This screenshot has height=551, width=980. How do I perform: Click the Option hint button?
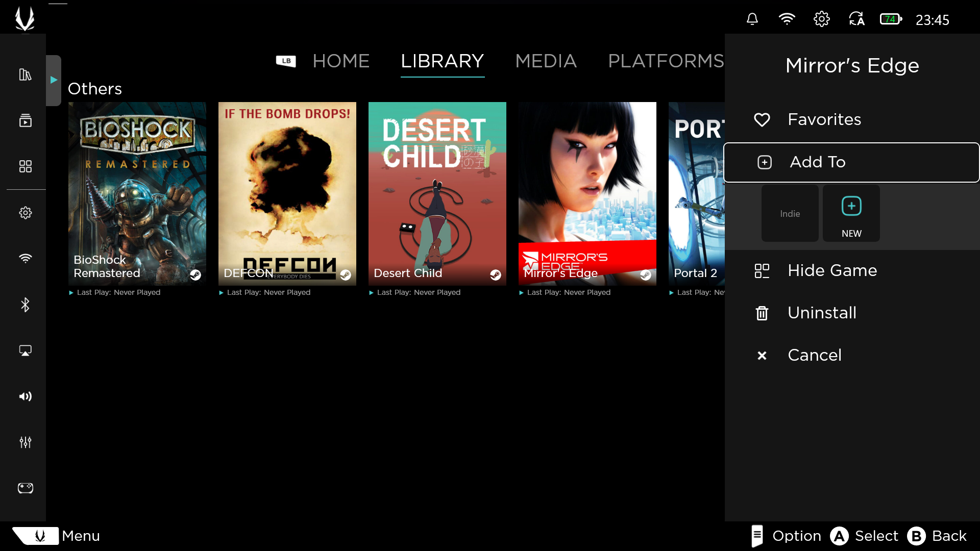click(x=786, y=536)
